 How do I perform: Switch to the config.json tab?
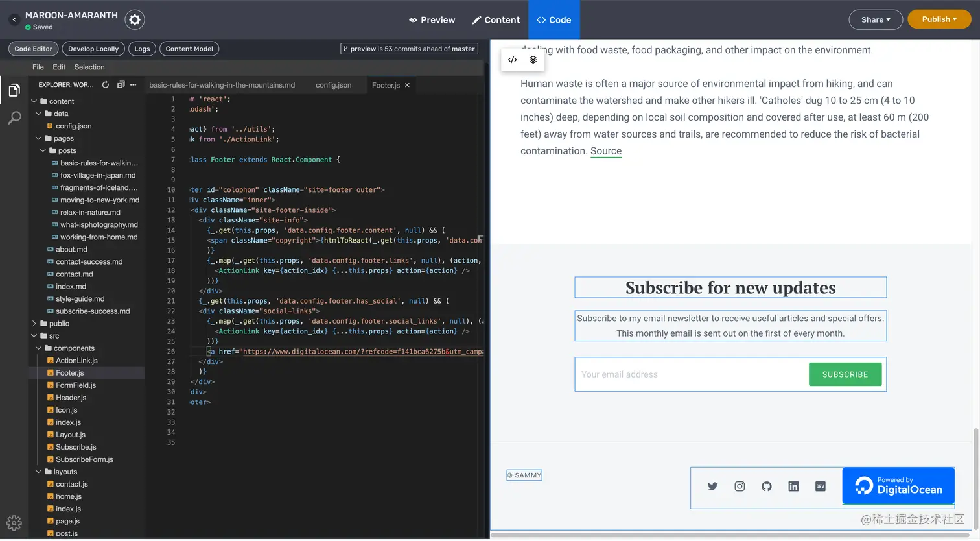point(333,84)
